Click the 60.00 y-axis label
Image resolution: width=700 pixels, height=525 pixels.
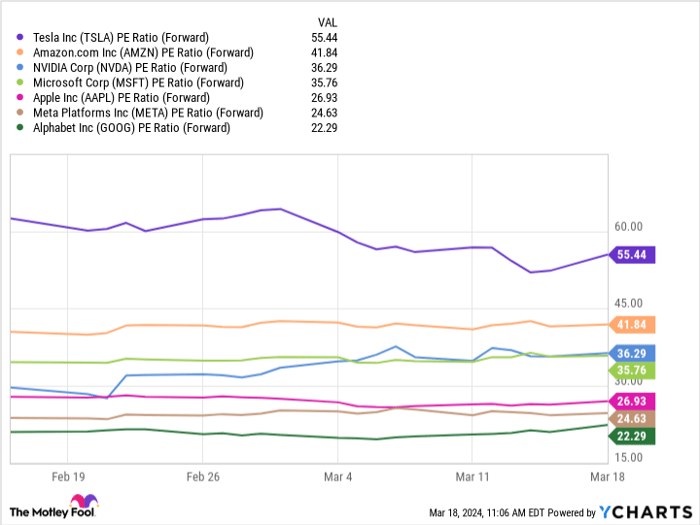(630, 228)
